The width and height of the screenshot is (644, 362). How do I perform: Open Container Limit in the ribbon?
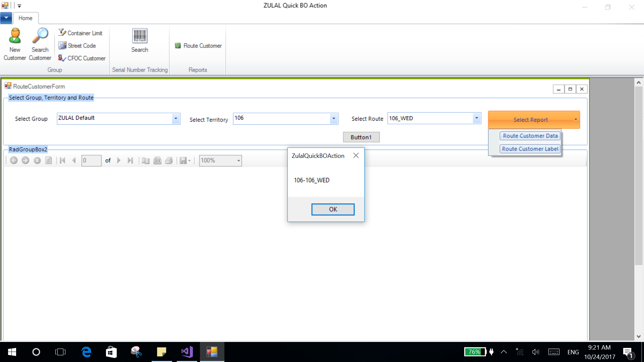80,33
